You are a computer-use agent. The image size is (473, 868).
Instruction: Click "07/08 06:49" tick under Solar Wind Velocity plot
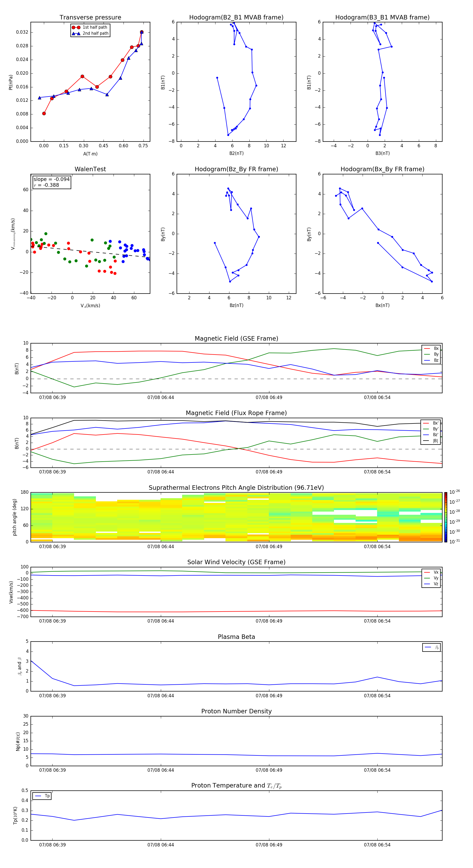tap(269, 621)
